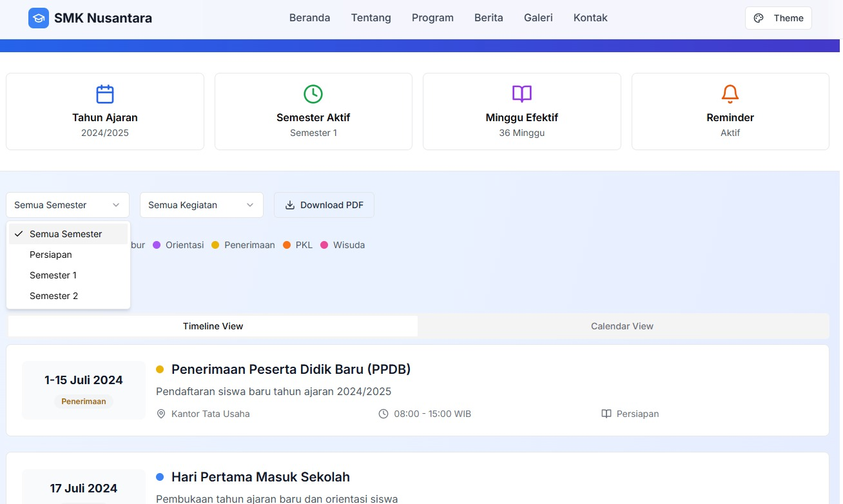The image size is (843, 504).
Task: Click the calendar icon above Tahun Ajaran
Action: coord(105,94)
